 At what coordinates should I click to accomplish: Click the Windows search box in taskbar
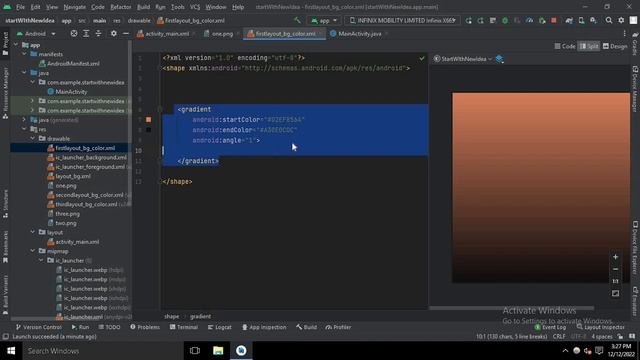click(103, 351)
